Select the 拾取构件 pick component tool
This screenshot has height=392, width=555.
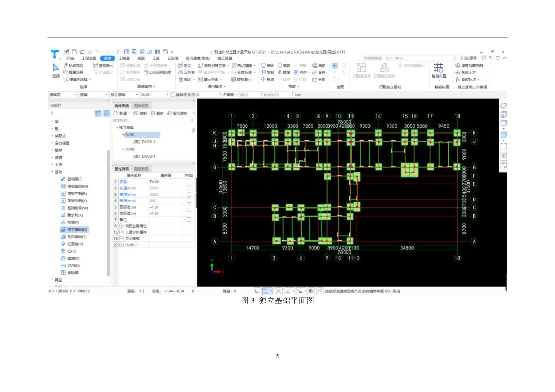point(73,65)
